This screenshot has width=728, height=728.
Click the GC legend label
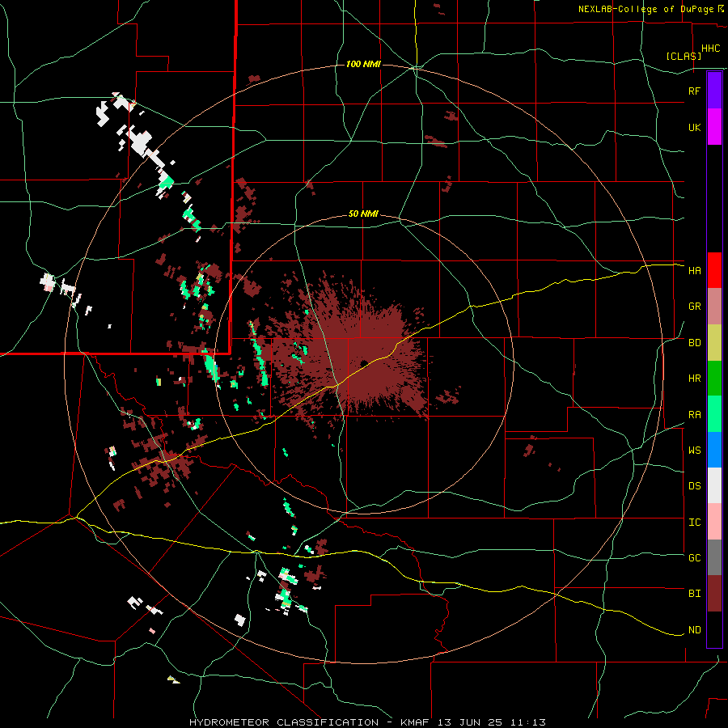point(694,558)
